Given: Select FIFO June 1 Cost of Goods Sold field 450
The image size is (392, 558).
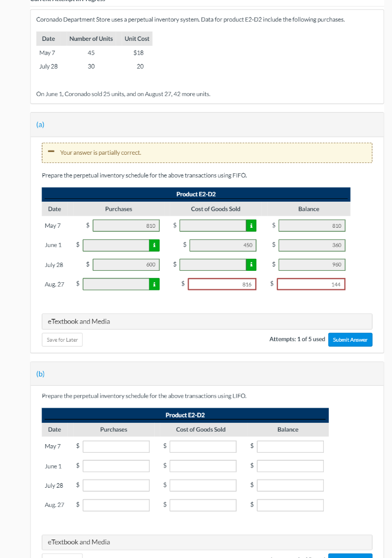Looking at the screenshot, I should pos(223,245).
